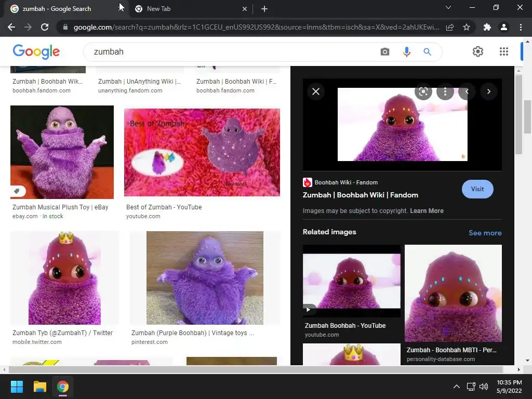Image resolution: width=532 pixels, height=399 pixels.
Task: Click scroll-down arrow of page scrollbar
Action: tap(527, 361)
